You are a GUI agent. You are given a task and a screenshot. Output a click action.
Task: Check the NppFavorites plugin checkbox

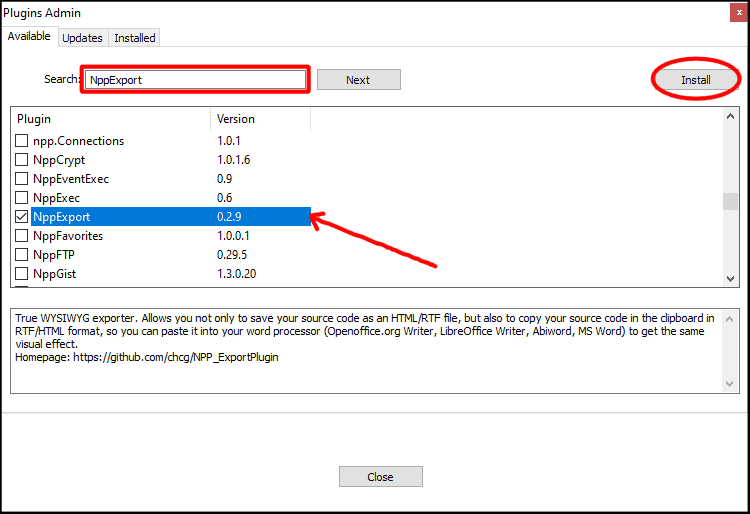[x=22, y=236]
